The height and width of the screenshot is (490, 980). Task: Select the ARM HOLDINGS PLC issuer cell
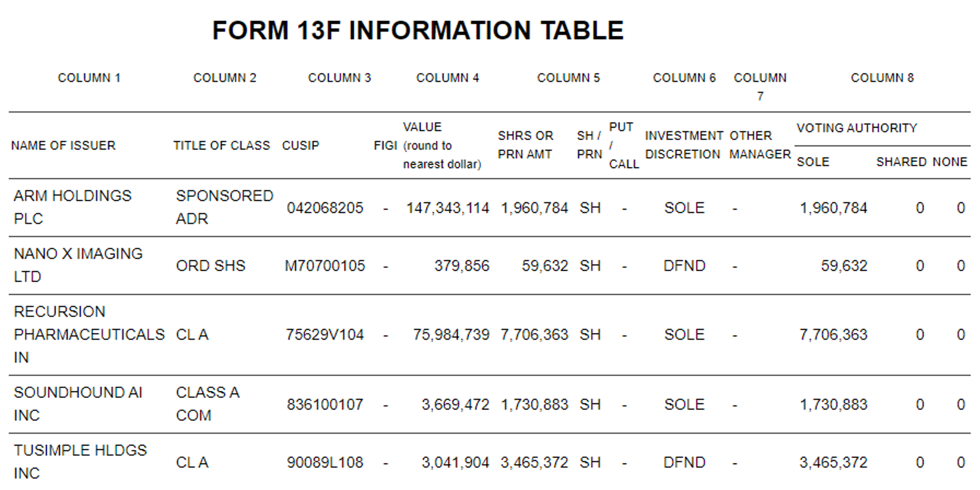(x=72, y=207)
